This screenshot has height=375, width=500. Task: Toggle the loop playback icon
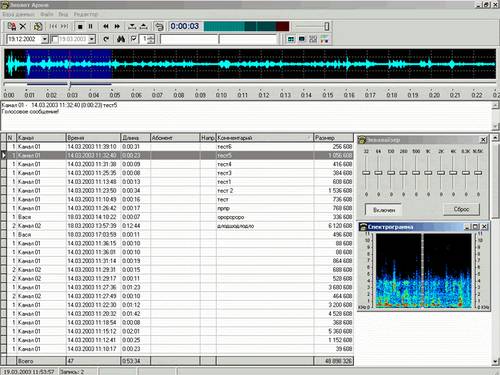[x=159, y=26]
